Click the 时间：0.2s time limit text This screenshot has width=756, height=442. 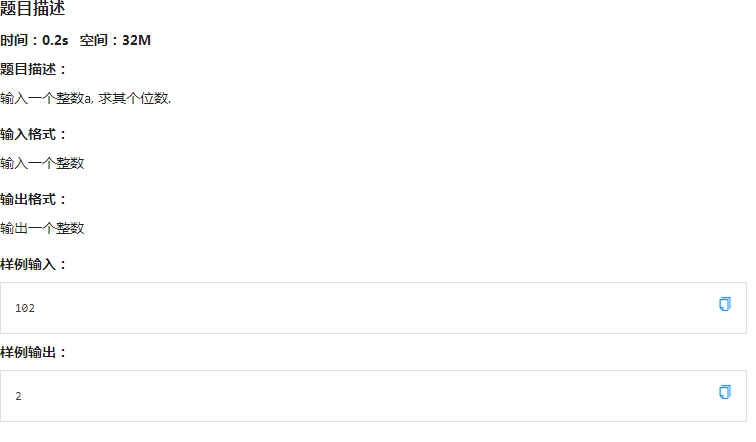coord(34,40)
